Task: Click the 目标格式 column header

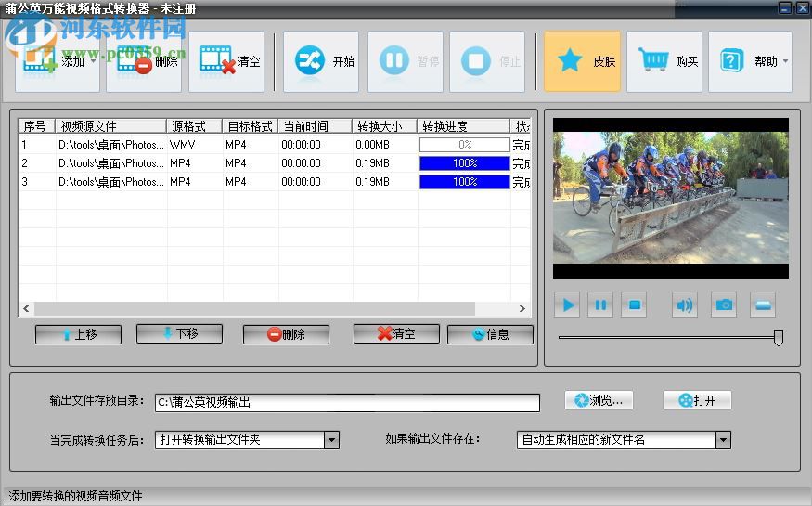Action: pos(251,126)
